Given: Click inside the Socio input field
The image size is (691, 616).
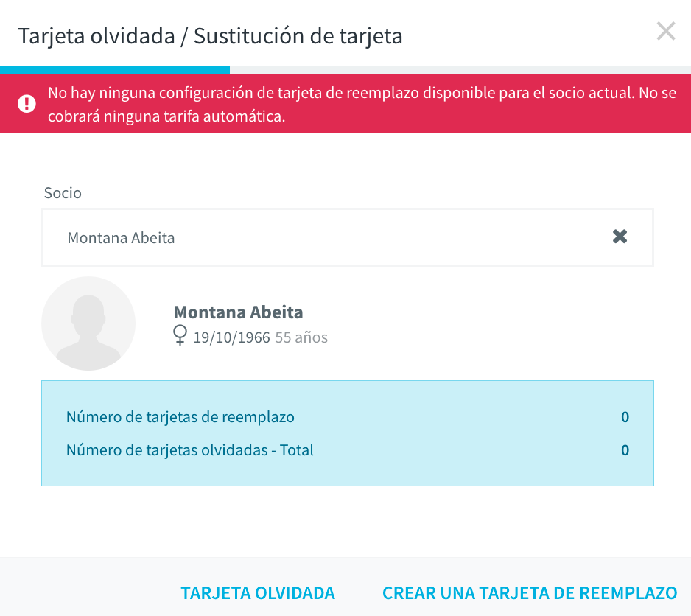Looking at the screenshot, I should tap(347, 237).
